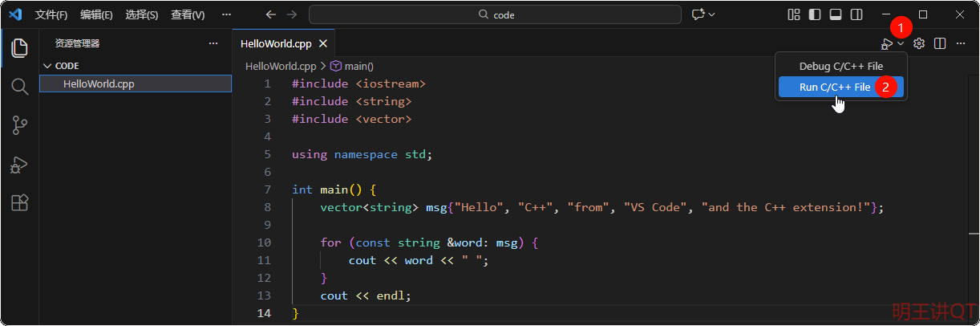980x326 pixels.
Task: Open the Source Control view
Action: click(20, 125)
